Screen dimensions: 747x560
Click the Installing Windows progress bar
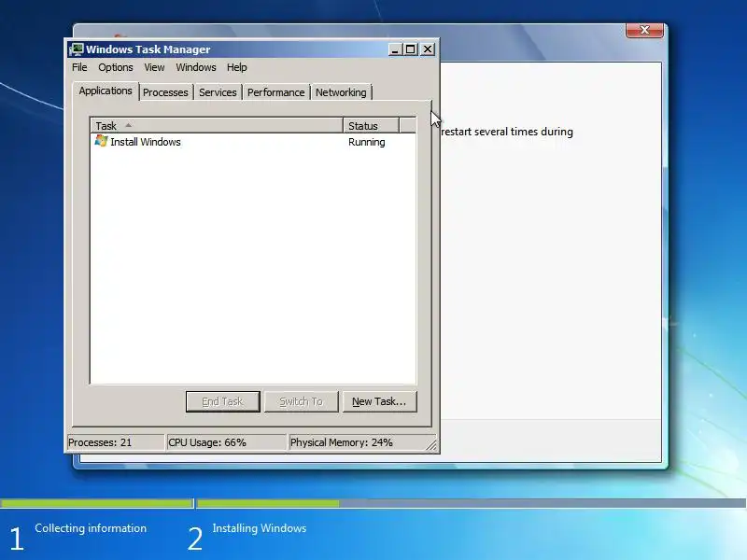(472, 503)
